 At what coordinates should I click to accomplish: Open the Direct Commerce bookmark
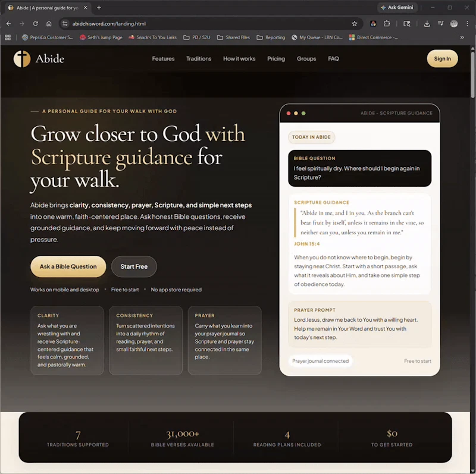click(374, 37)
